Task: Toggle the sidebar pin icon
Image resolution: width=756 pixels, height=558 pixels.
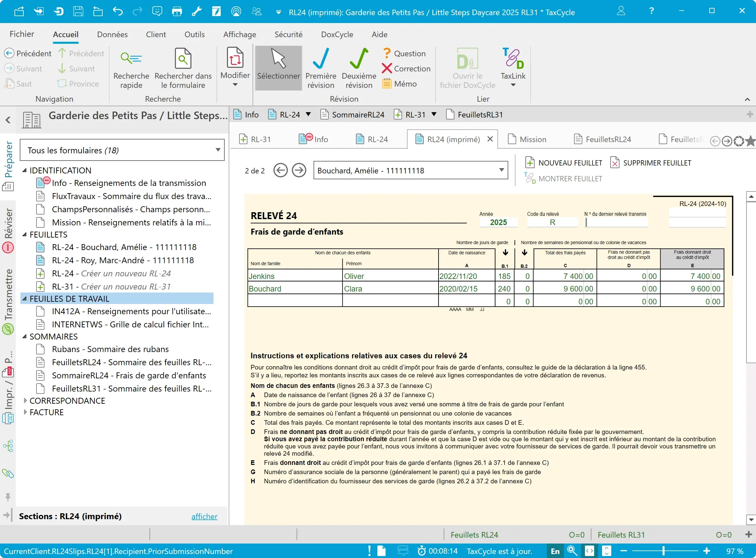Action: [8, 497]
